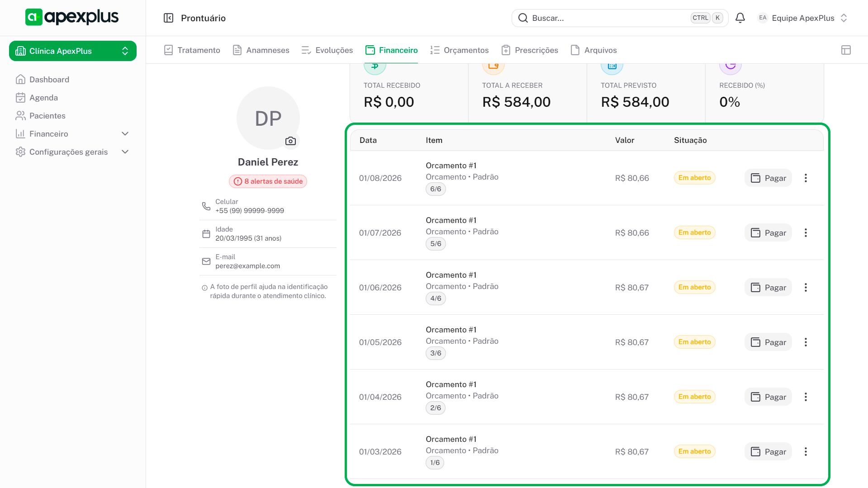The image size is (868, 488).
Task: Open more options for the 01/08/2026 installment
Action: [806, 178]
